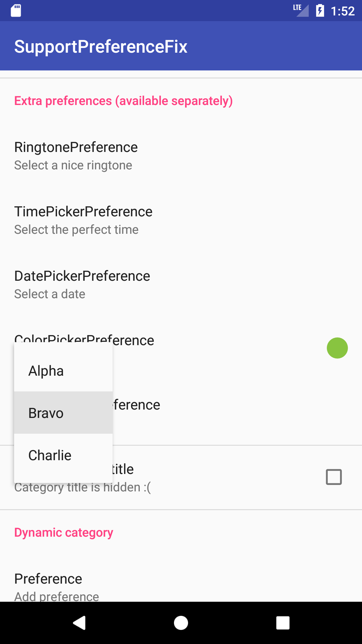
Task: Tap the Android back navigation button
Action: click(x=79, y=623)
